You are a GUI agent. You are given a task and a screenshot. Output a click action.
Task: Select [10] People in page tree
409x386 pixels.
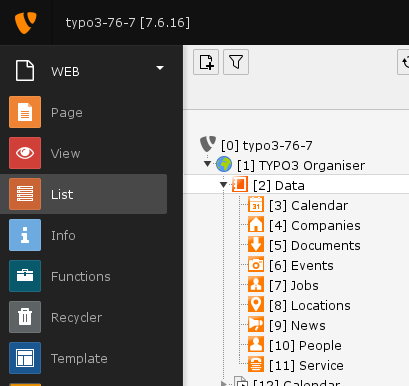305,345
